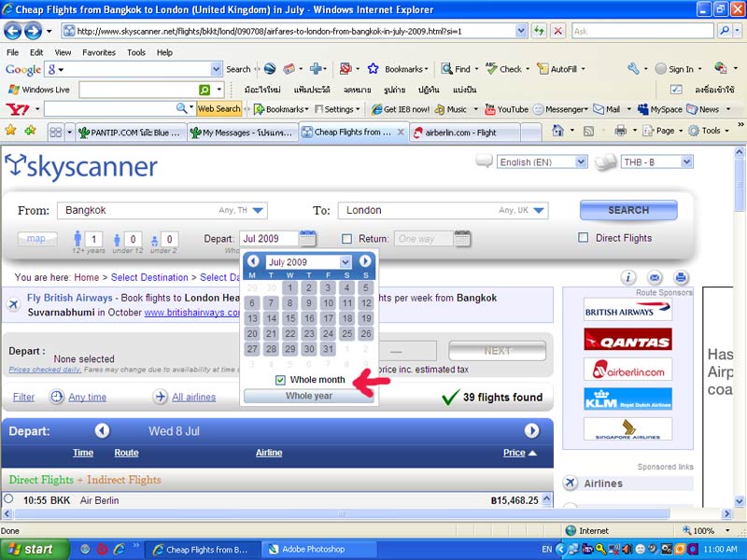The image size is (747, 560).
Task: Open the Depart date calendar icon
Action: 308,238
